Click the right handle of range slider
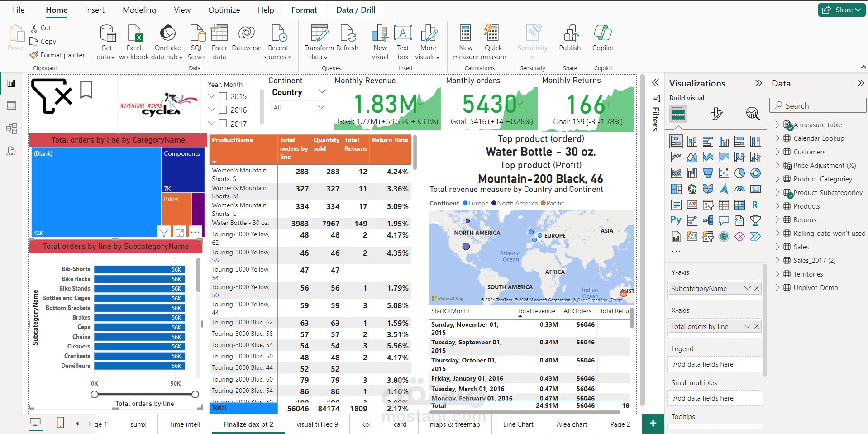868x434 pixels. 196,394
